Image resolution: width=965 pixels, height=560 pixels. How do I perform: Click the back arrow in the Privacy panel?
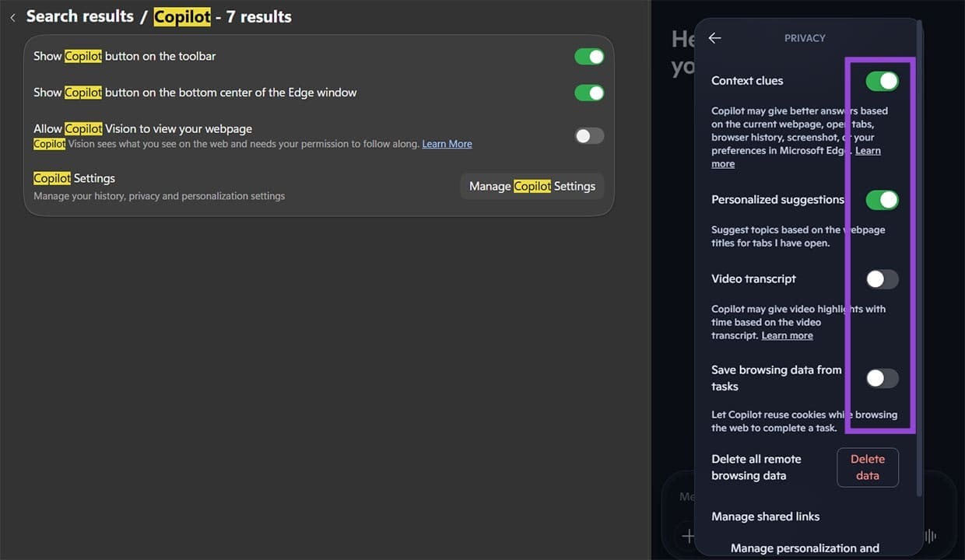(x=714, y=38)
